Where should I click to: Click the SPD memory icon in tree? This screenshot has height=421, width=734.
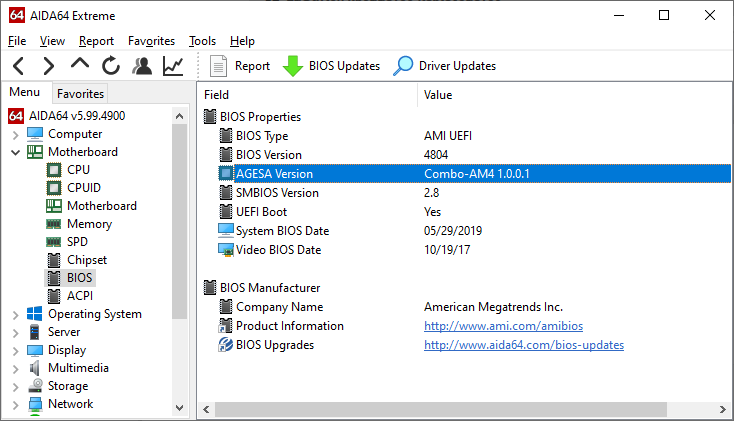coord(53,242)
